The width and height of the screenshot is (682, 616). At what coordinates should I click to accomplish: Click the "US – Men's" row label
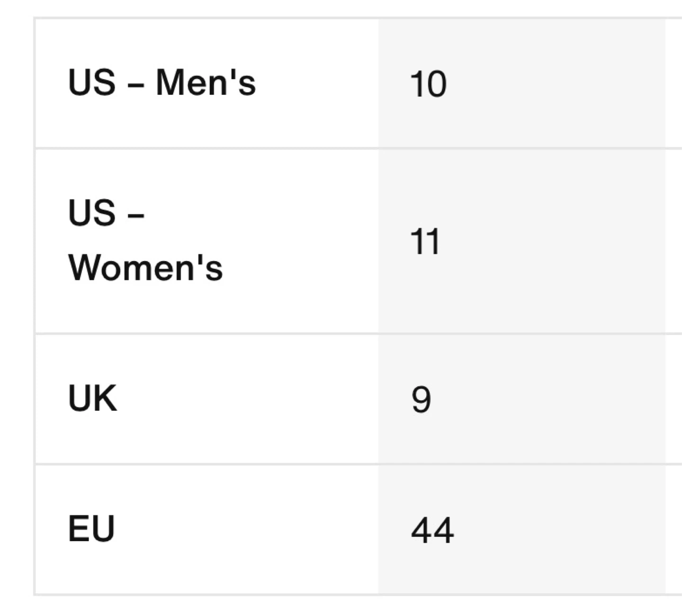tap(162, 83)
